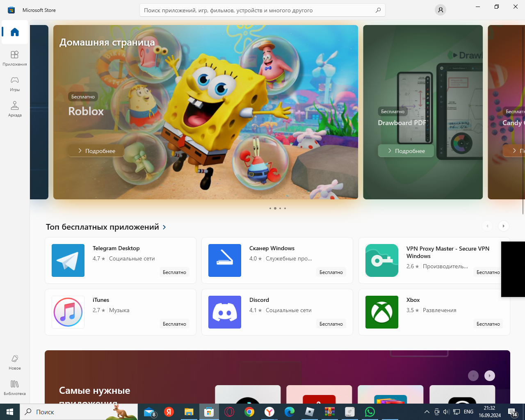The width and height of the screenshot is (525, 420).
Task: Click the taskbar Поиск search box
Action: [79, 412]
